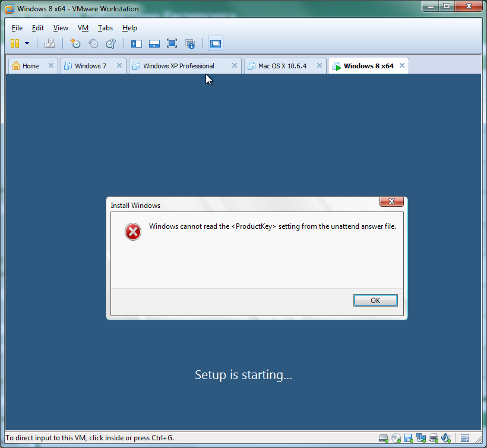Click the message log status bar icon

pyautogui.click(x=465, y=438)
